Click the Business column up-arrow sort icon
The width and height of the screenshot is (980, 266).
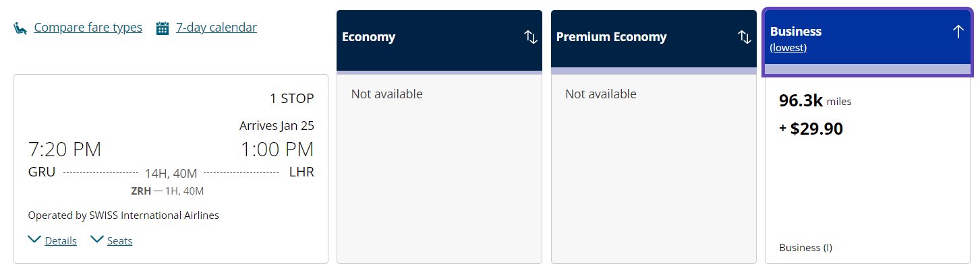(958, 32)
